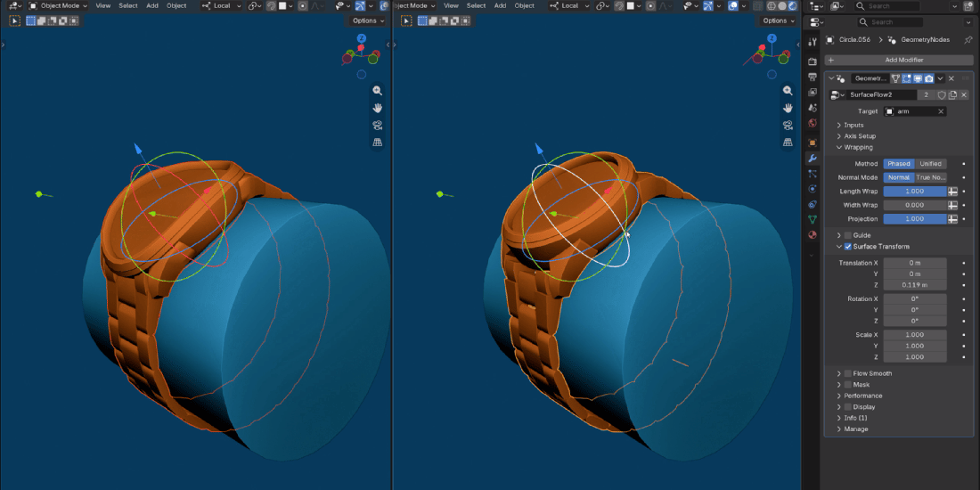Viewport: 980px width, 490px height.
Task: Toggle modifier edit mode display
Action: coord(906,78)
